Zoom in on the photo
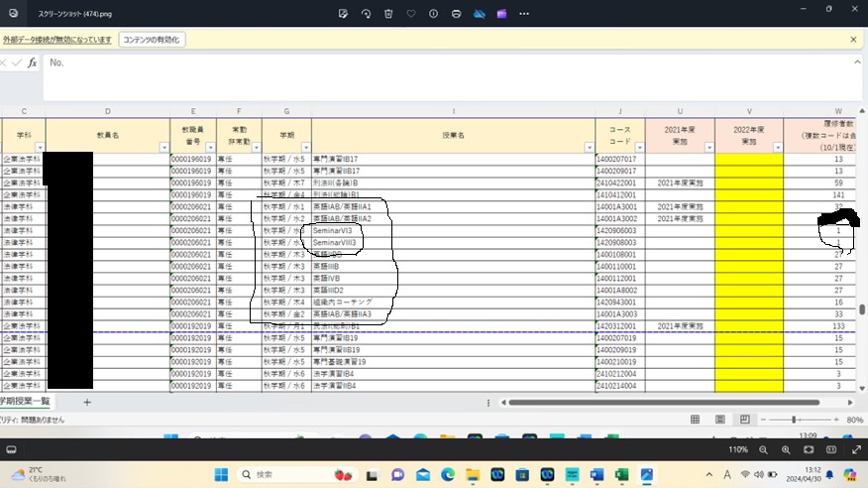868x488 pixels. click(x=786, y=449)
